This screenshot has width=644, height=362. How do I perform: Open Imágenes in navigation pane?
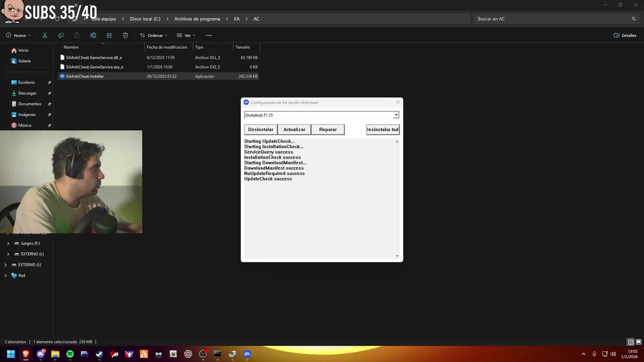click(27, 115)
